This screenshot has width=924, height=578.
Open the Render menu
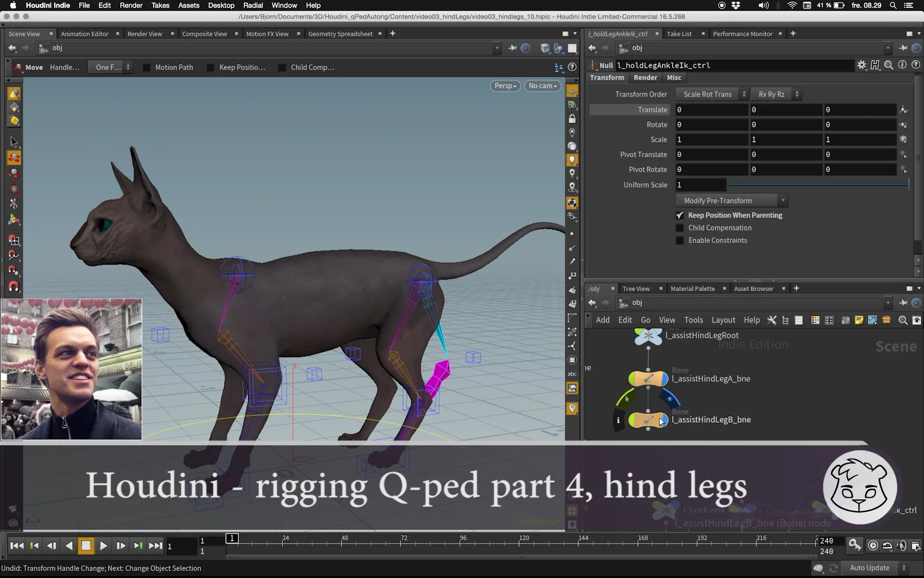(x=131, y=5)
